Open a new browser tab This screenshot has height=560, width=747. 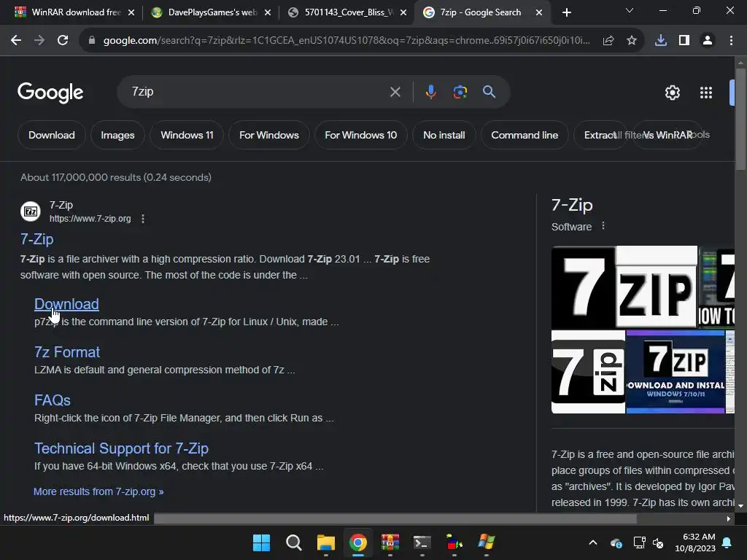[566, 13]
